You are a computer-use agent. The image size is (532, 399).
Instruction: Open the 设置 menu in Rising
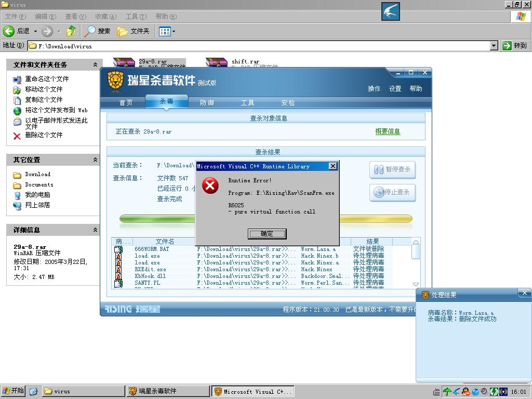pos(395,88)
